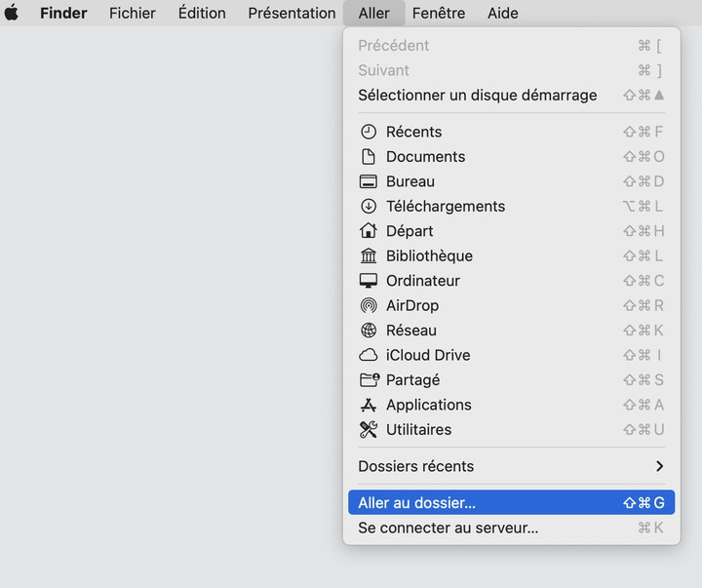Choose Se connecter au serveur…

(x=511, y=528)
